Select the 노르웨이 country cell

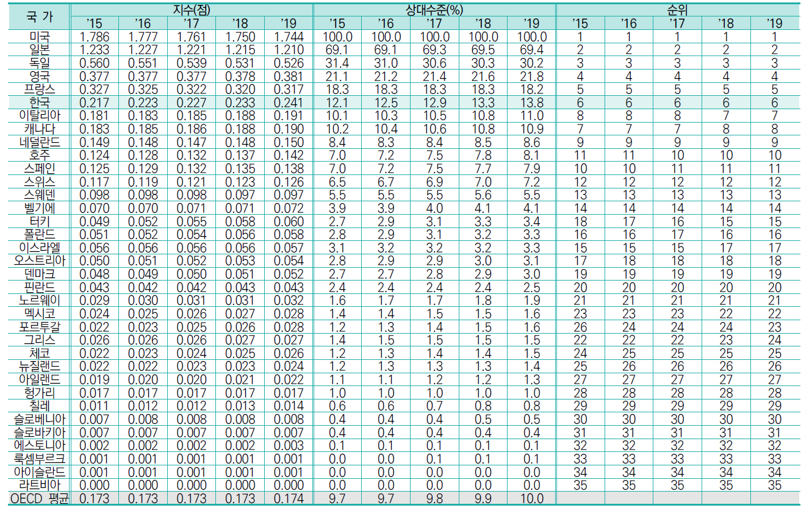point(39,301)
